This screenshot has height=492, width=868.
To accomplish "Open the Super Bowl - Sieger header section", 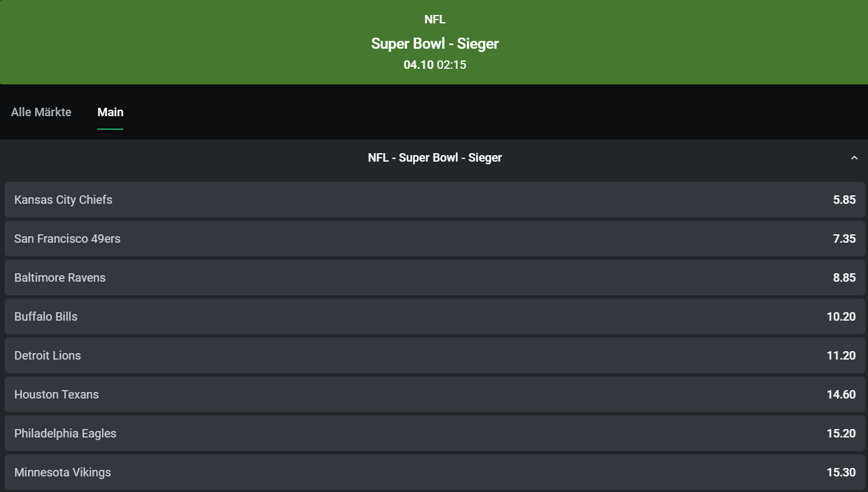I will [434, 157].
